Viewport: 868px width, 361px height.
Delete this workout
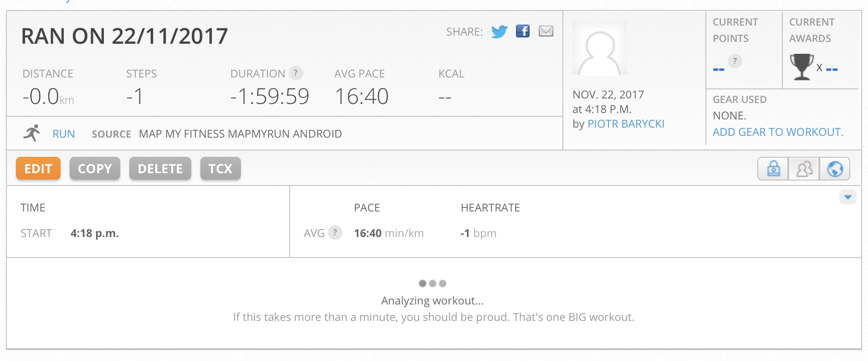[160, 169]
